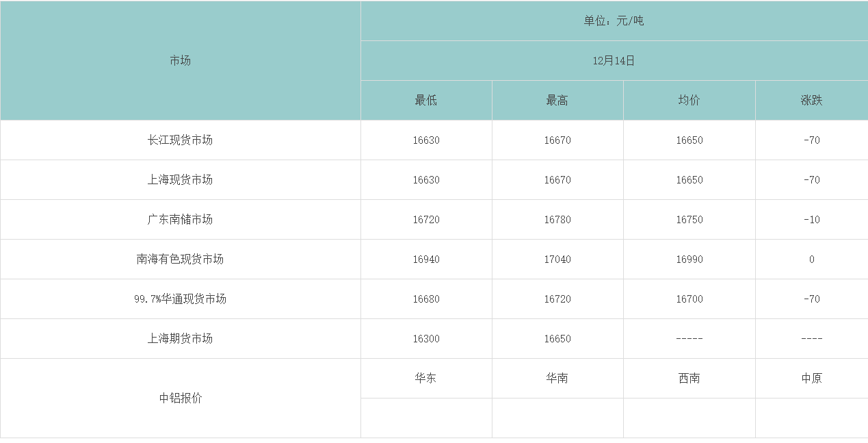The height and width of the screenshot is (443, 868).
Task: Select the 西南 region cell
Action: pyautogui.click(x=688, y=378)
